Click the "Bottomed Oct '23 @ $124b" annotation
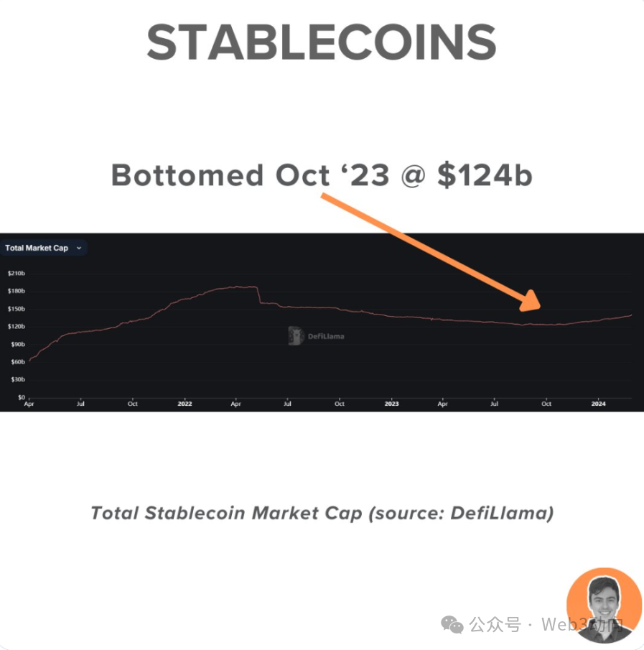 322,175
